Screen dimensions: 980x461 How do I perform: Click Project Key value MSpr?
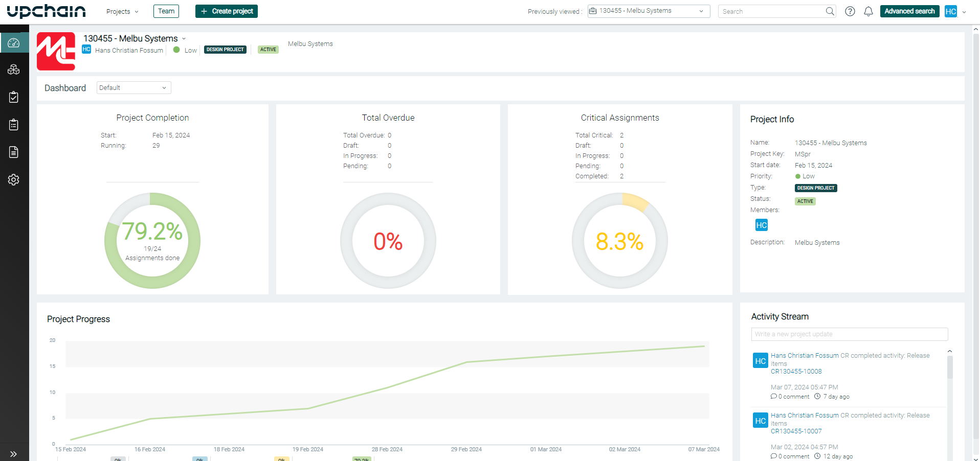point(803,154)
